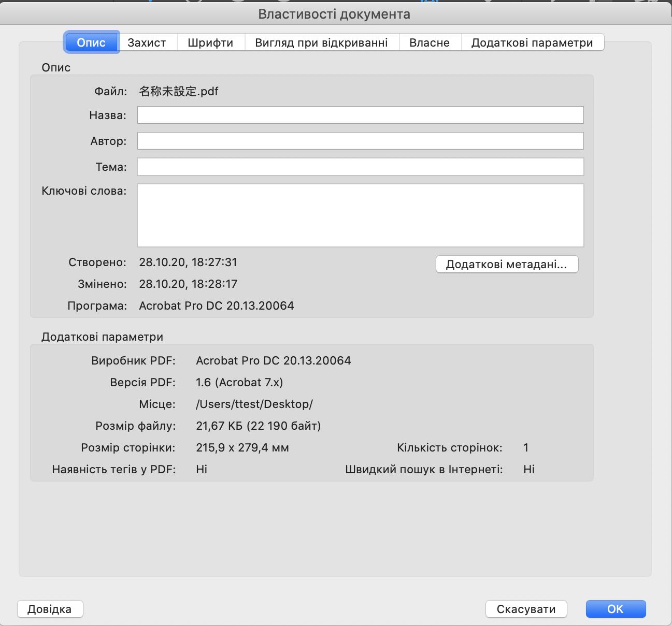Click the Автор: label

click(x=109, y=141)
